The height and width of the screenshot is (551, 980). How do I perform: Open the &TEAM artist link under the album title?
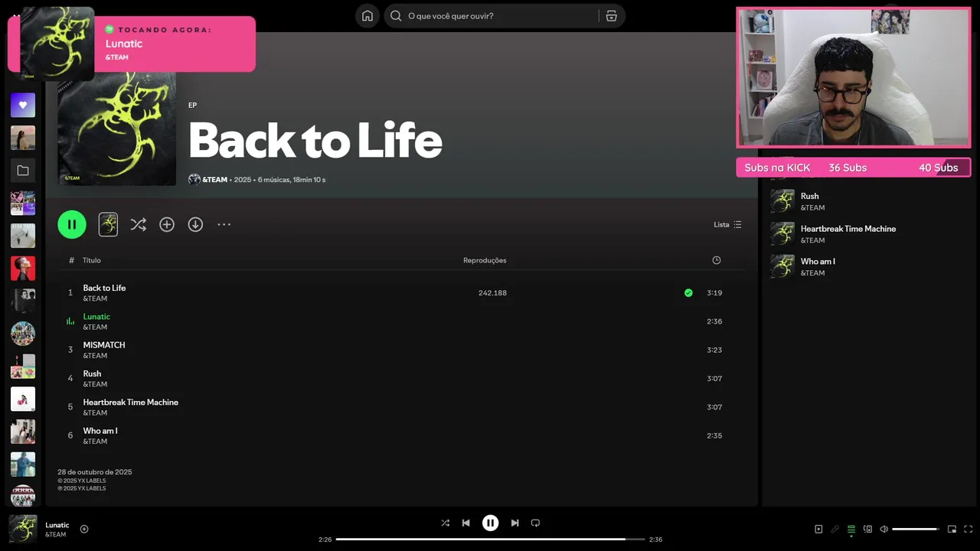pos(214,180)
